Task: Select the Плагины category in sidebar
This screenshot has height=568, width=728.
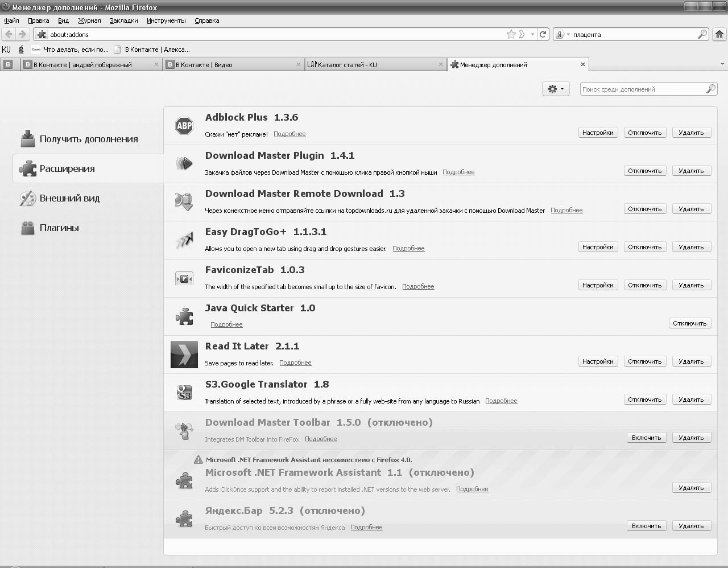Action: click(59, 228)
